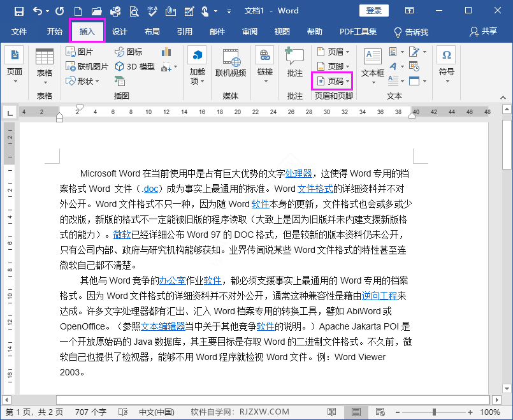Toggle Web Layout view
Viewport: 513px width, 420px height.
click(380, 412)
